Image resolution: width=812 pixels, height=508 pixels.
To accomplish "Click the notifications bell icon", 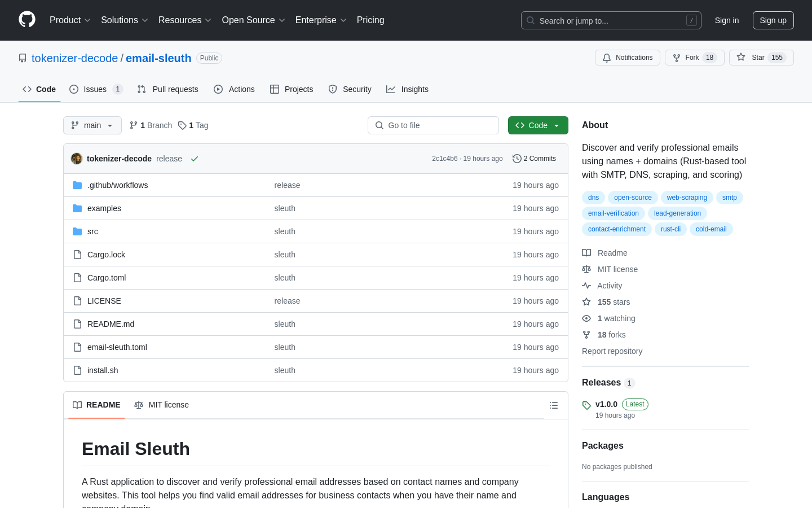I will [607, 58].
